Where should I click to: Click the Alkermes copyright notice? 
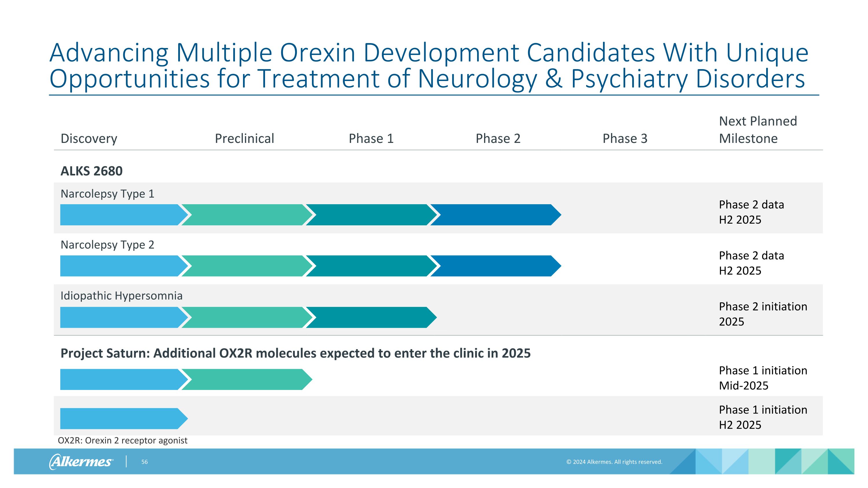tap(614, 462)
